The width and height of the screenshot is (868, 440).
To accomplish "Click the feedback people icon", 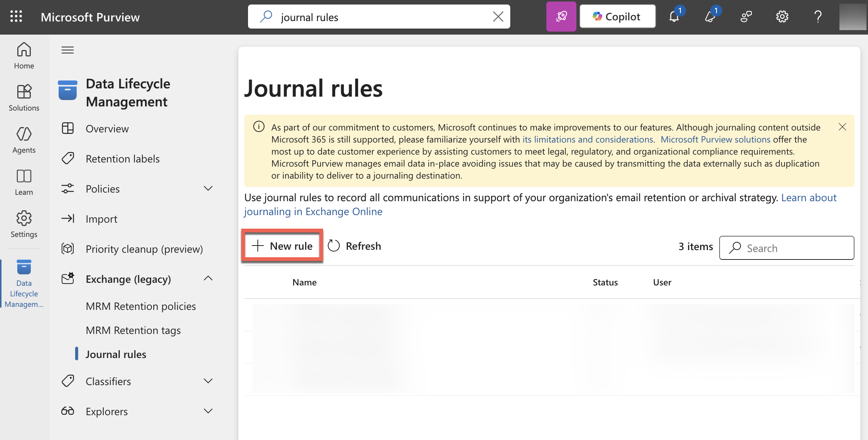I will [746, 17].
